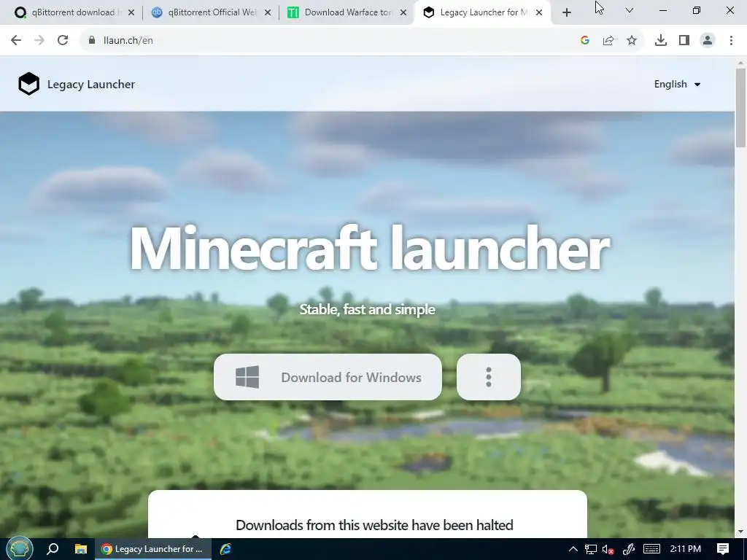Open the Windows Start menu
The height and width of the screenshot is (560, 747).
pos(19,549)
